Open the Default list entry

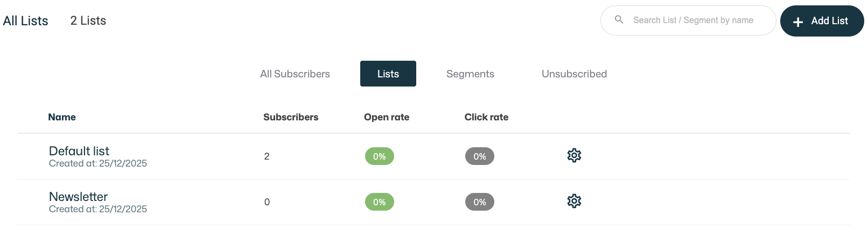(79, 151)
